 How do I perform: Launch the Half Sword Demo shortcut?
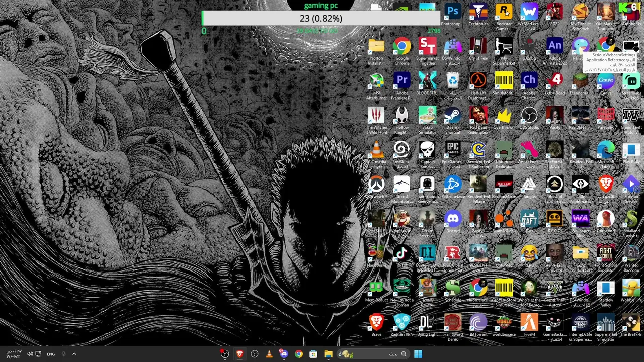pyautogui.click(x=453, y=328)
